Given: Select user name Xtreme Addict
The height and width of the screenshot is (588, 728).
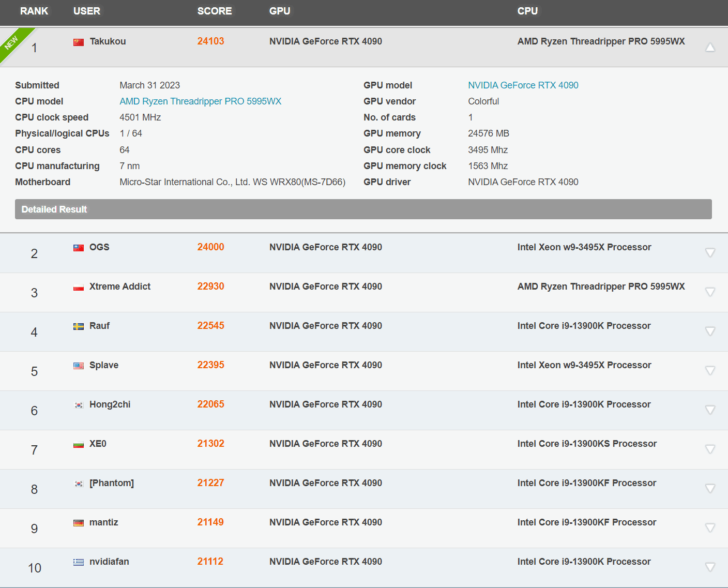Looking at the screenshot, I should [120, 287].
